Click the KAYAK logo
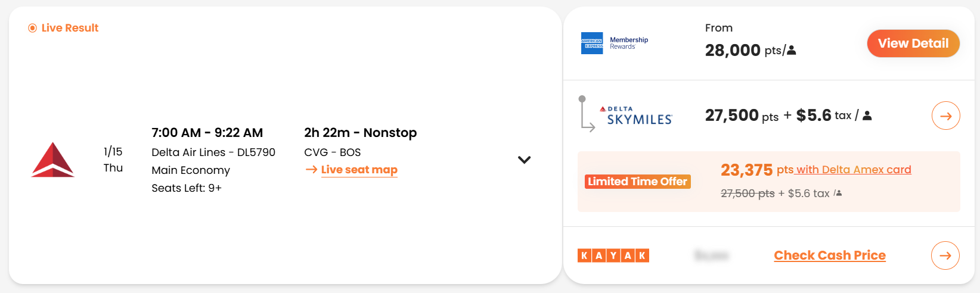 [613, 255]
